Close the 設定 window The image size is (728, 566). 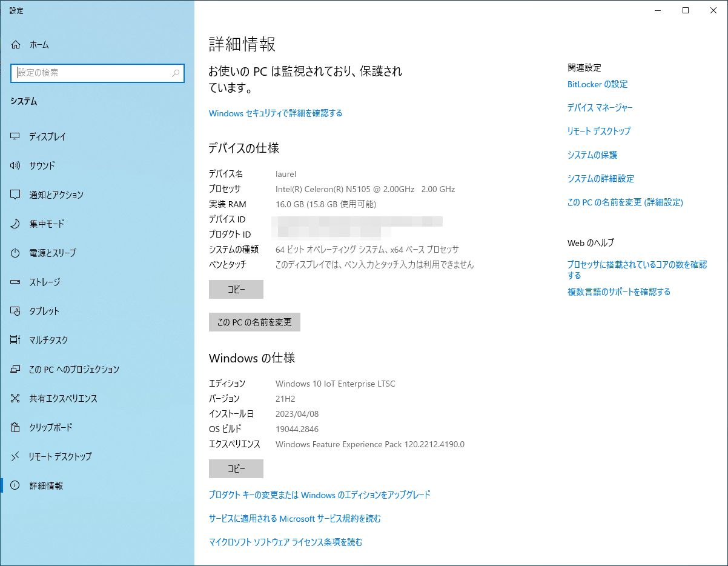pyautogui.click(x=713, y=10)
